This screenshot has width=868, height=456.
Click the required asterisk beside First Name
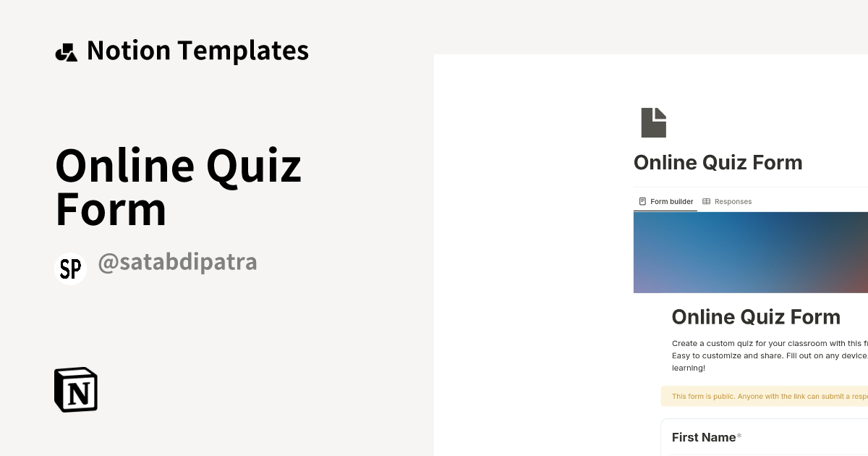pyautogui.click(x=739, y=435)
